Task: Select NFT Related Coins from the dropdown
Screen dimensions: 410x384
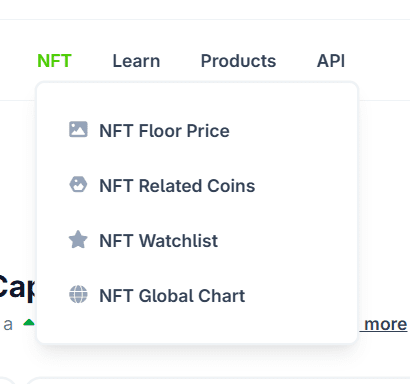Action: coord(177,186)
